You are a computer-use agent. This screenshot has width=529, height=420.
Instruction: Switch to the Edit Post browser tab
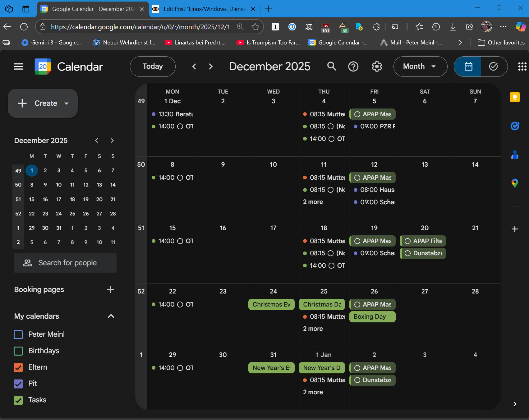204,9
